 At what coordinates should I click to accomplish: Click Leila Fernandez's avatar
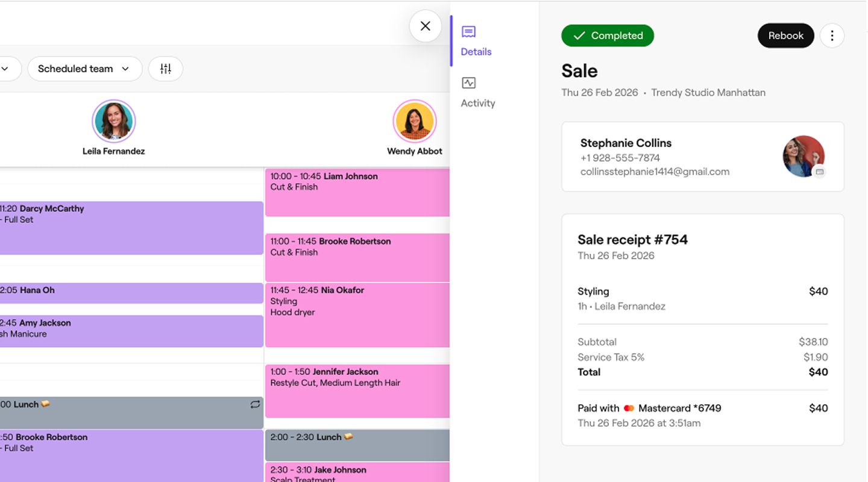(x=113, y=121)
